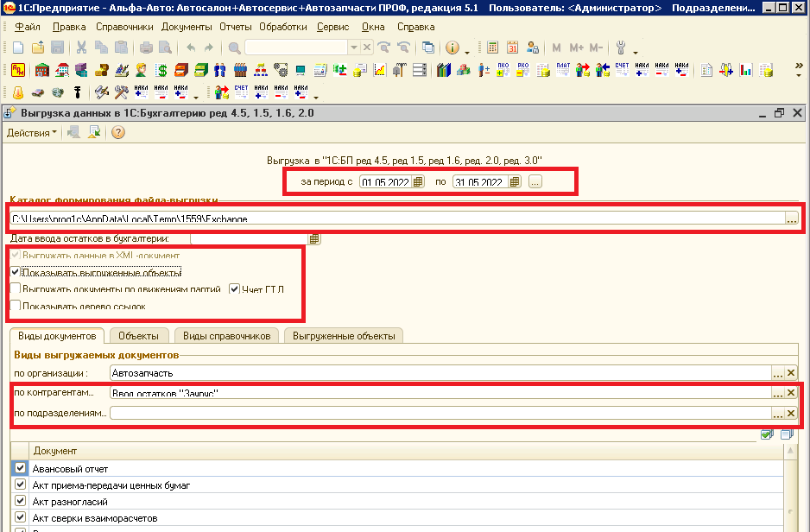Click the period selection ellipsis button
Image resolution: width=810 pixels, height=532 pixels.
pyautogui.click(x=535, y=182)
